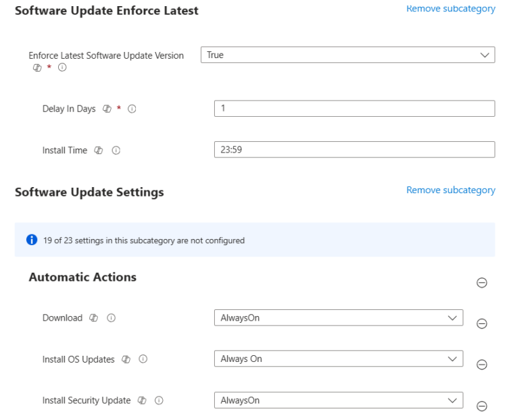Screen dimensions: 519x420
Task: Click the Enforce Latest Software Update Version label
Action: pyautogui.click(x=106, y=55)
